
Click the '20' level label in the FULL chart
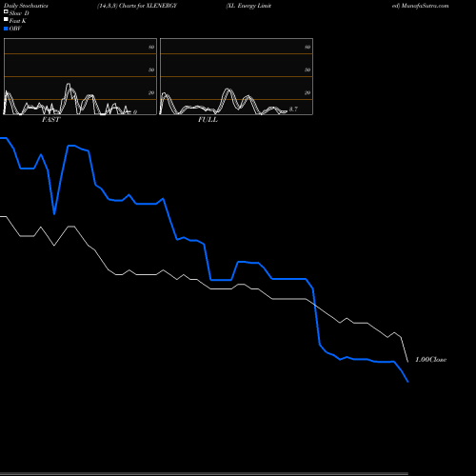307,92
